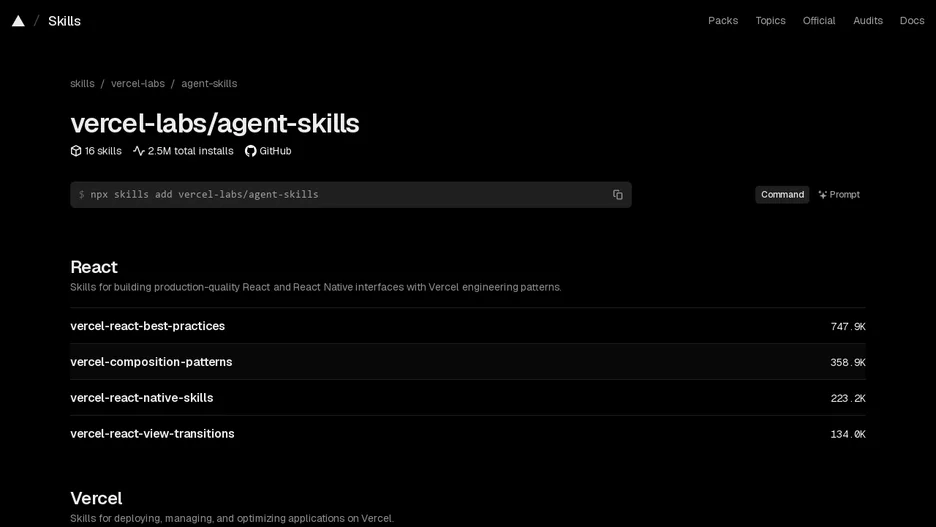Open vercel-react-best-practices skill
Screen dimensions: 936x527
(x=467, y=326)
